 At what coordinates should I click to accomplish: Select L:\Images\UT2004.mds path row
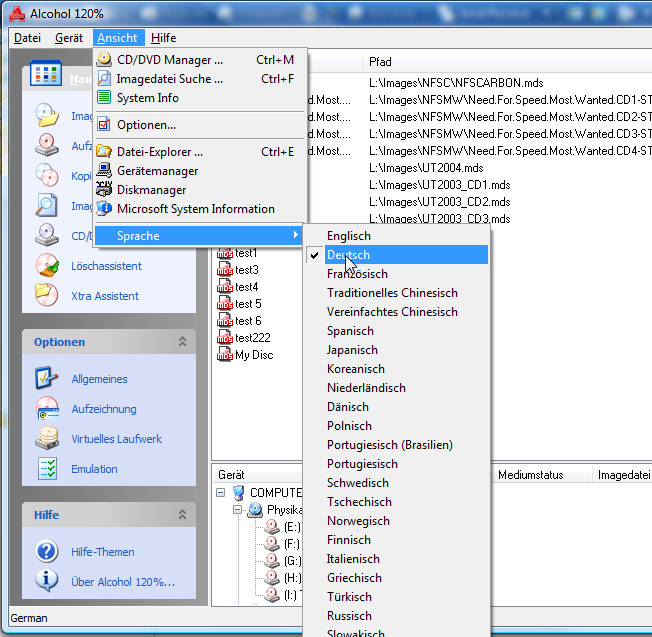(426, 168)
